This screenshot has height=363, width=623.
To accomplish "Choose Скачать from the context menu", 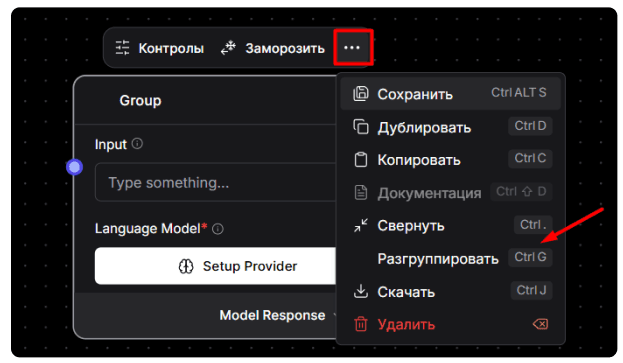I will point(451,292).
